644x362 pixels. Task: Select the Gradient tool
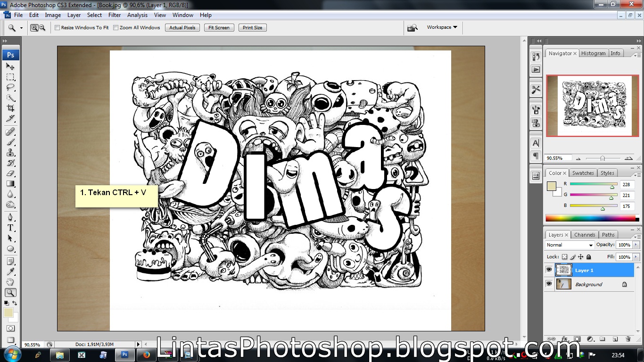click(10, 183)
